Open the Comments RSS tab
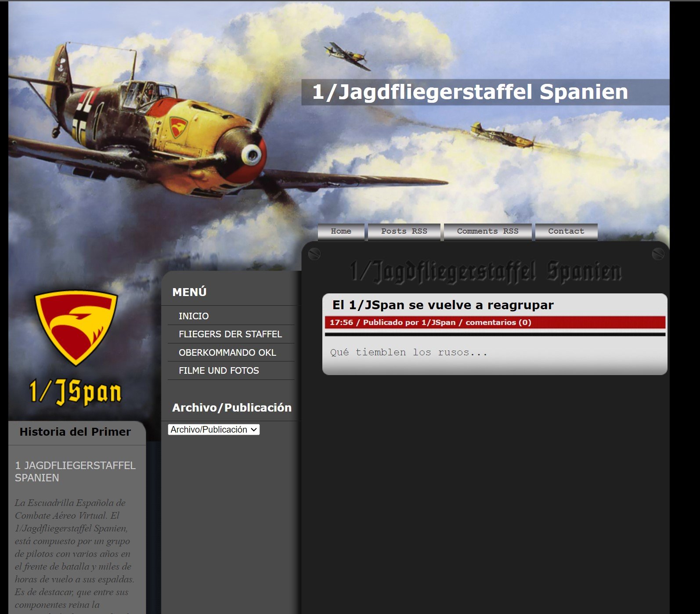This screenshot has height=614, width=700. point(487,231)
